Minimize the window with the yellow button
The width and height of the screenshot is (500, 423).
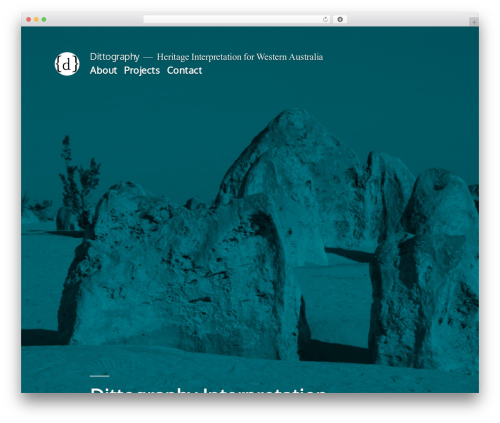(x=36, y=19)
